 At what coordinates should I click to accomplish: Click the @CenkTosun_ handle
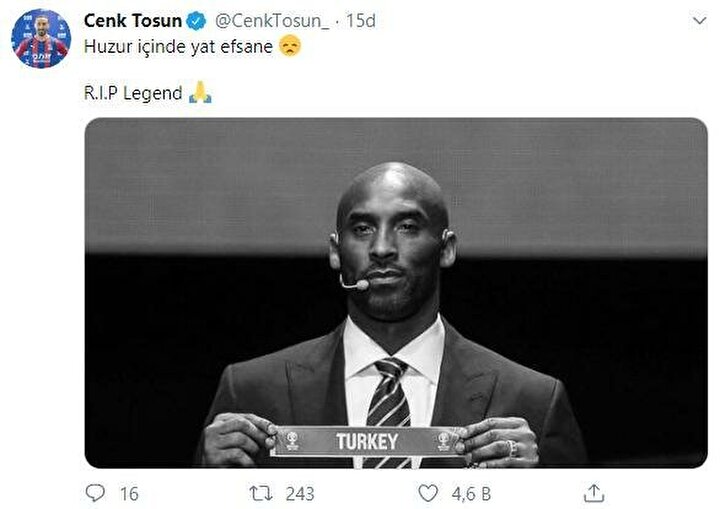272,21
